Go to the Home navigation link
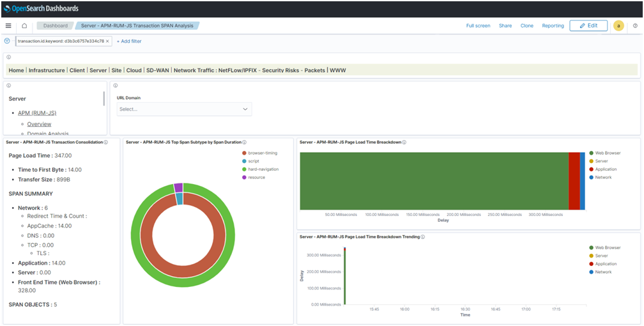The width and height of the screenshot is (644, 326). 16,70
